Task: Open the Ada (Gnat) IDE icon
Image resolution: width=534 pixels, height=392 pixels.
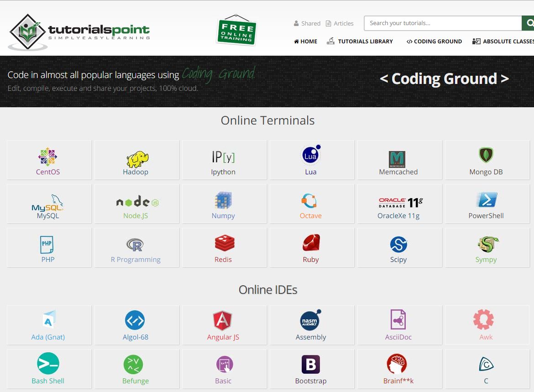Action: [x=49, y=320]
